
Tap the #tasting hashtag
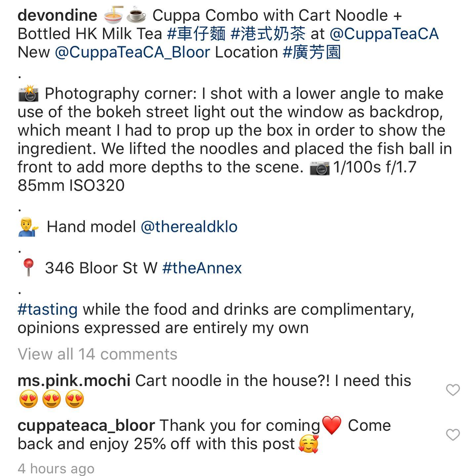(x=48, y=309)
